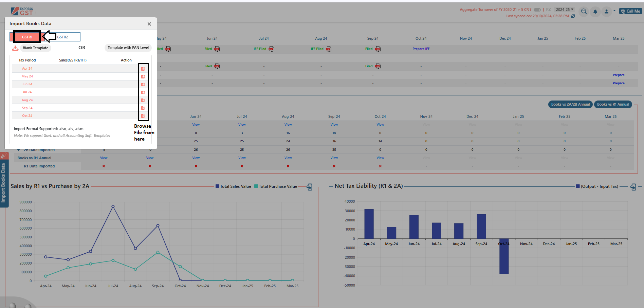The width and height of the screenshot is (644, 308).
Task: Select the GSTR1 tab
Action: (27, 37)
